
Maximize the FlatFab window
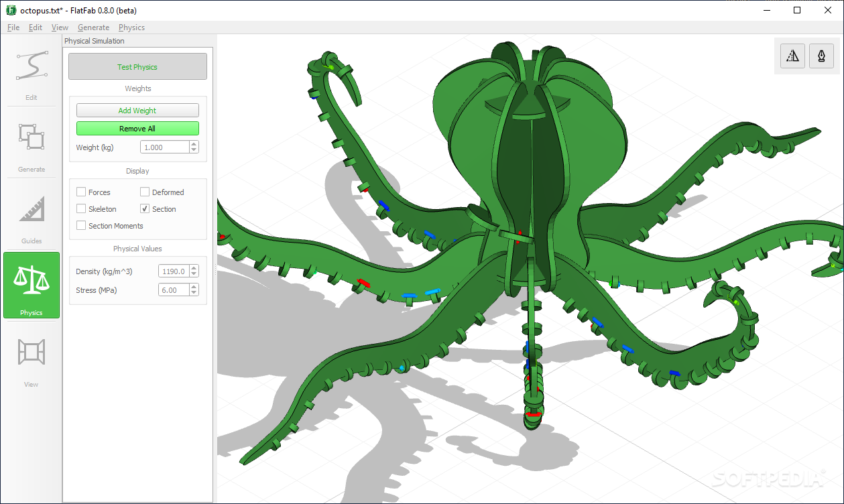pyautogui.click(x=797, y=11)
